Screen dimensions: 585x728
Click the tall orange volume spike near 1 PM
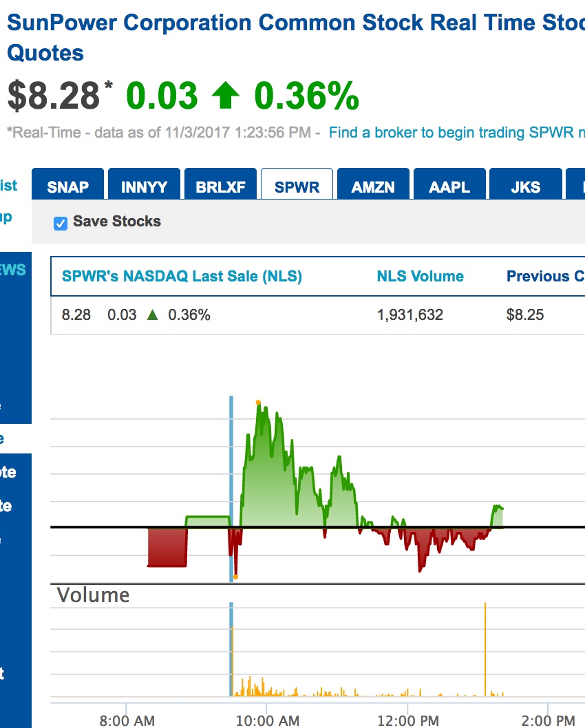(485, 647)
